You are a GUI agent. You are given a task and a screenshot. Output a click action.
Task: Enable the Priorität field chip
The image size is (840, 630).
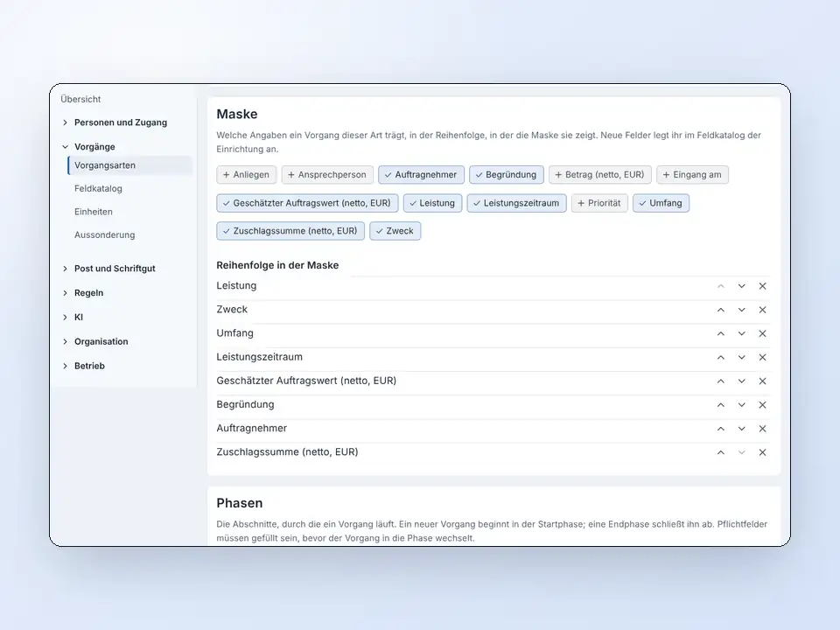tap(599, 203)
